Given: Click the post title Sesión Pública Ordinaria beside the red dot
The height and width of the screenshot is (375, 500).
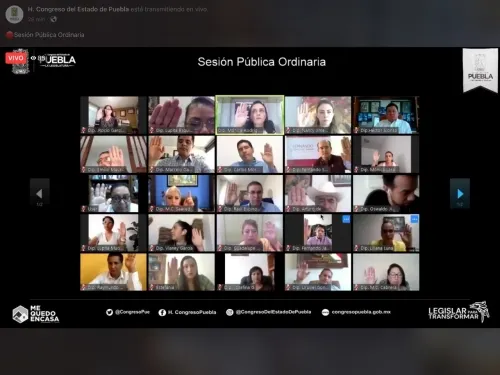Looking at the screenshot, I should [x=49, y=35].
